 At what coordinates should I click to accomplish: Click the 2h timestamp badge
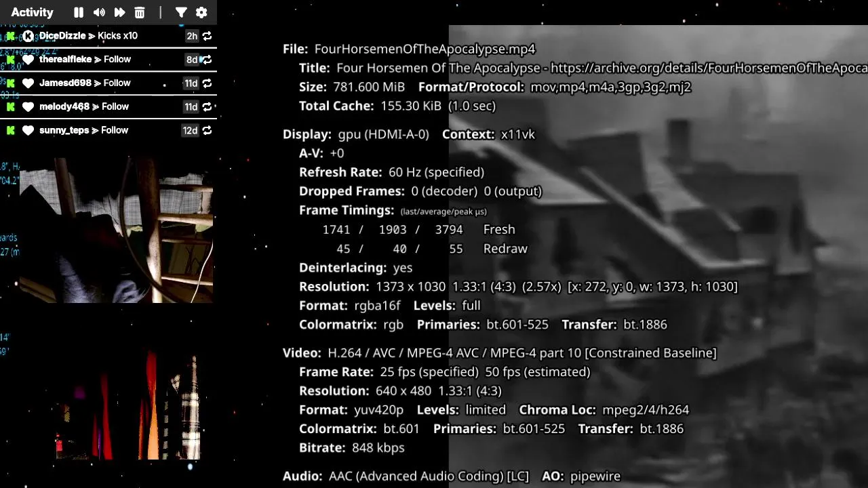tap(192, 36)
